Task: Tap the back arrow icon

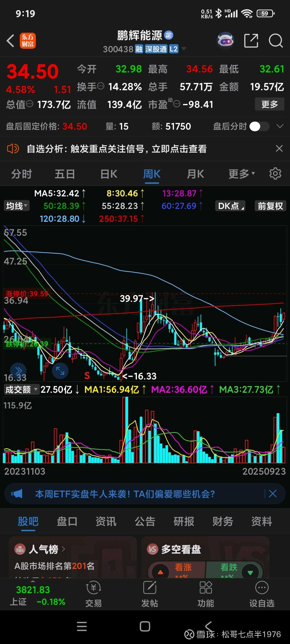Action: pos(10,41)
